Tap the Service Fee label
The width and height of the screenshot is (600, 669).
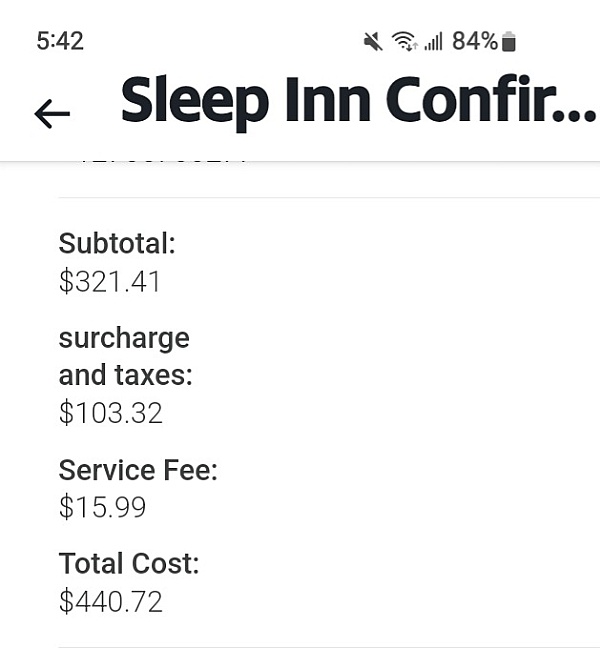138,470
